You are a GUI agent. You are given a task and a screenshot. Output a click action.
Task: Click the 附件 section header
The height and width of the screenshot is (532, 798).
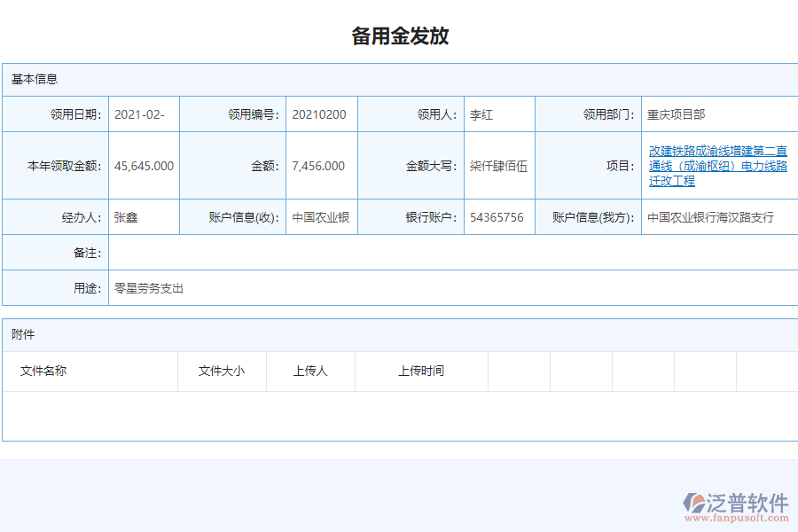tap(21, 334)
